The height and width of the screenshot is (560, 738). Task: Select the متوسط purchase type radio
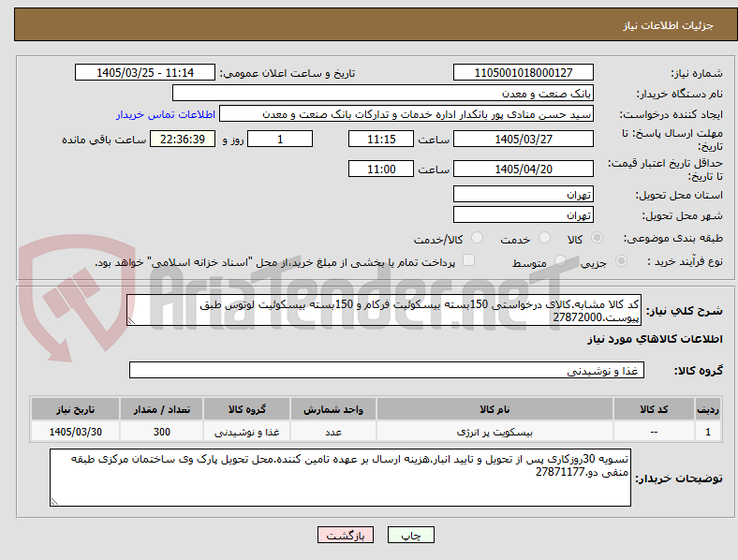click(560, 261)
